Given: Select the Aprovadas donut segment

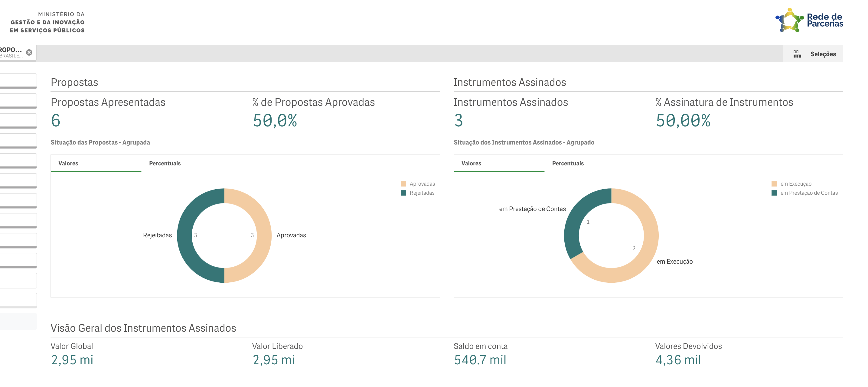Looking at the screenshot, I should [263, 236].
